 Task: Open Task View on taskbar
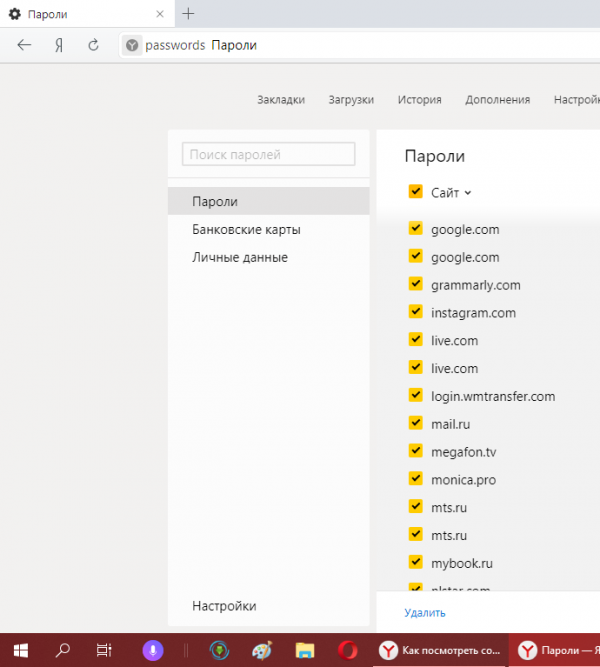tap(104, 650)
